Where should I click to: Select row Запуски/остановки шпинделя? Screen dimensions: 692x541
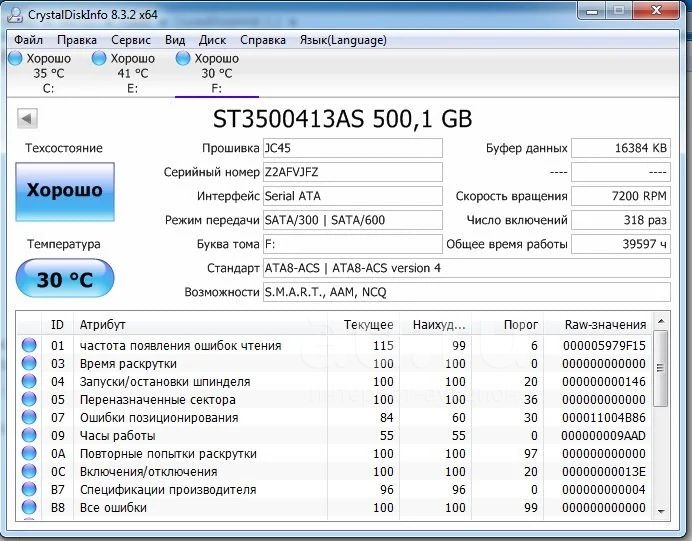[x=335, y=381]
